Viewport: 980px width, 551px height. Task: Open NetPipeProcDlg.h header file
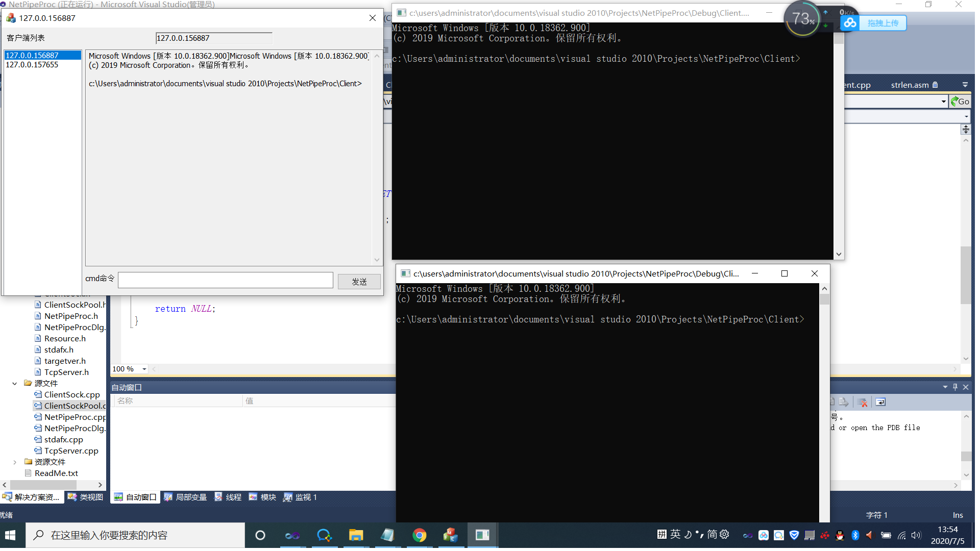[75, 327]
